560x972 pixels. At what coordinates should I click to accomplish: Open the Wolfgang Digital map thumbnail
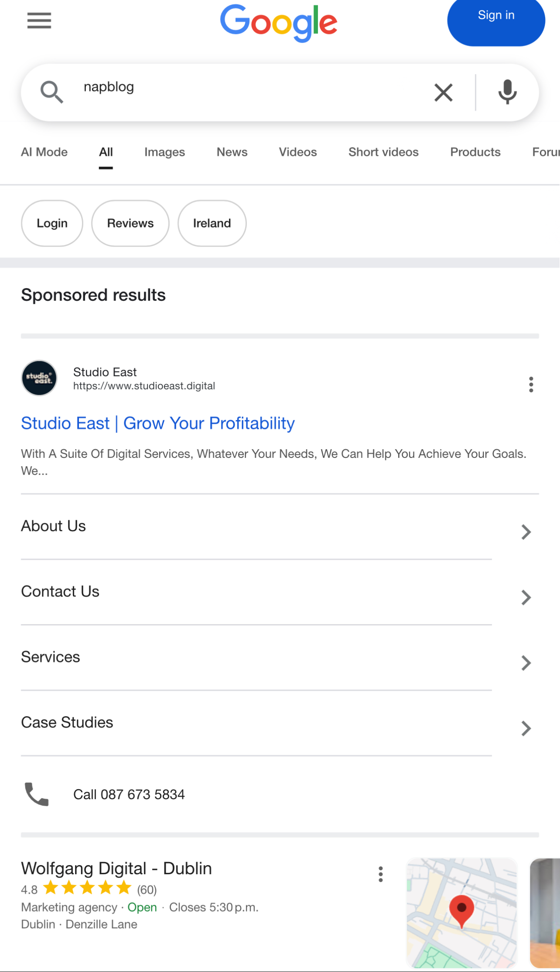click(x=461, y=913)
